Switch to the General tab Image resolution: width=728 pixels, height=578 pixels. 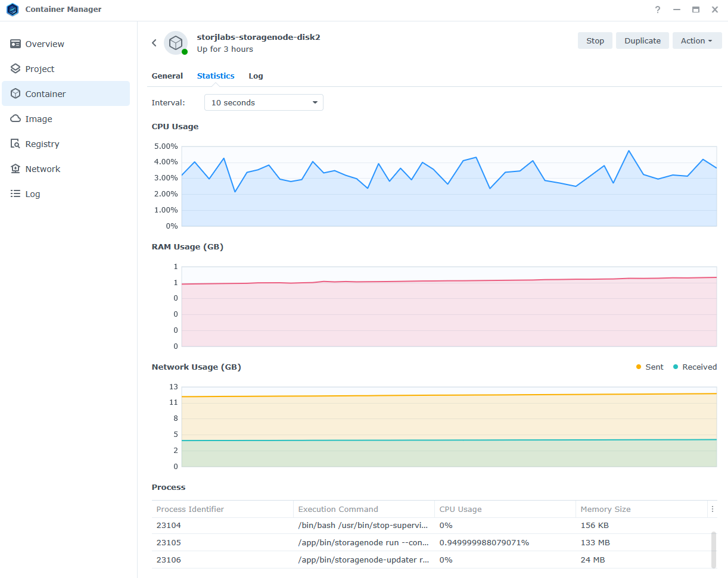[x=167, y=76]
